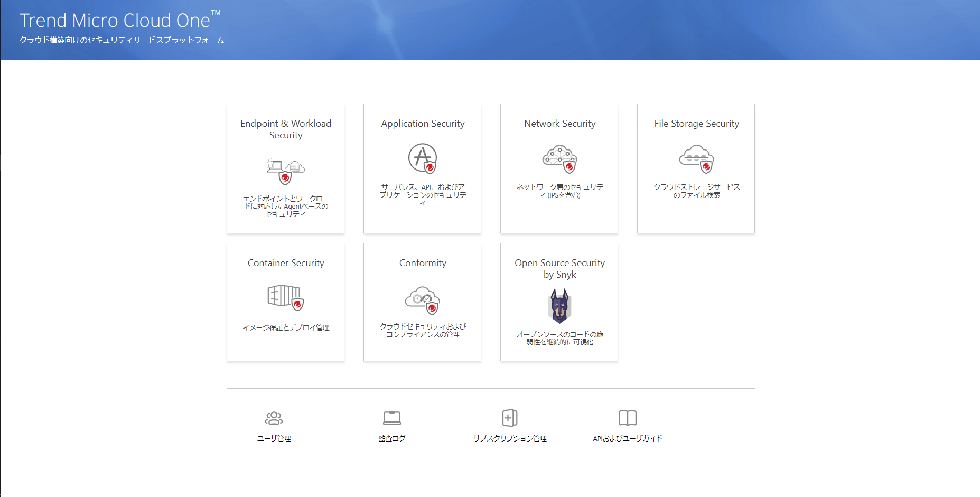Screen dimensions: 980x497
Task: Open Endpoint & Workload Security icon
Action: pos(285,172)
